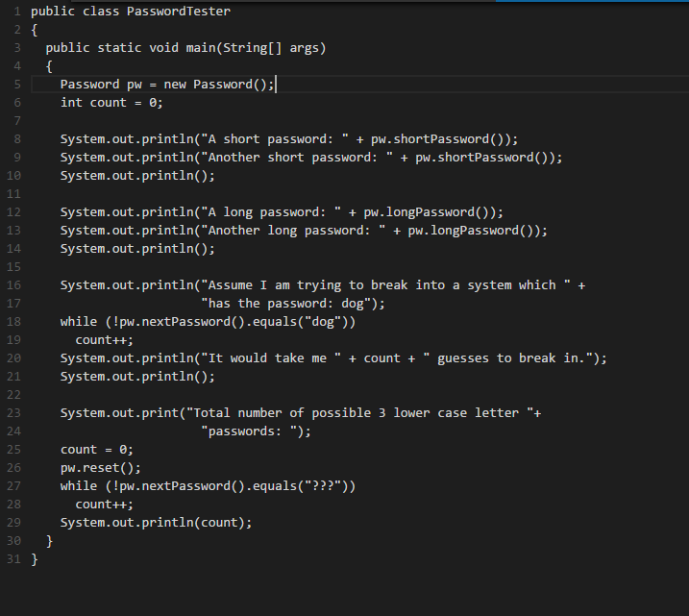
Task: Place cursor on 'Password pw = new Password();'
Action: (167, 85)
